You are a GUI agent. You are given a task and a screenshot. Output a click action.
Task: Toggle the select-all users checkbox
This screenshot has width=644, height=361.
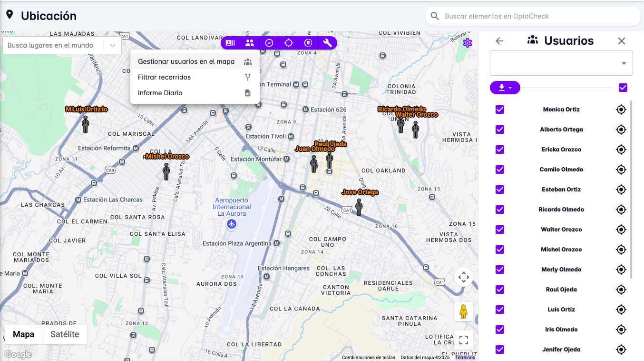(x=623, y=88)
